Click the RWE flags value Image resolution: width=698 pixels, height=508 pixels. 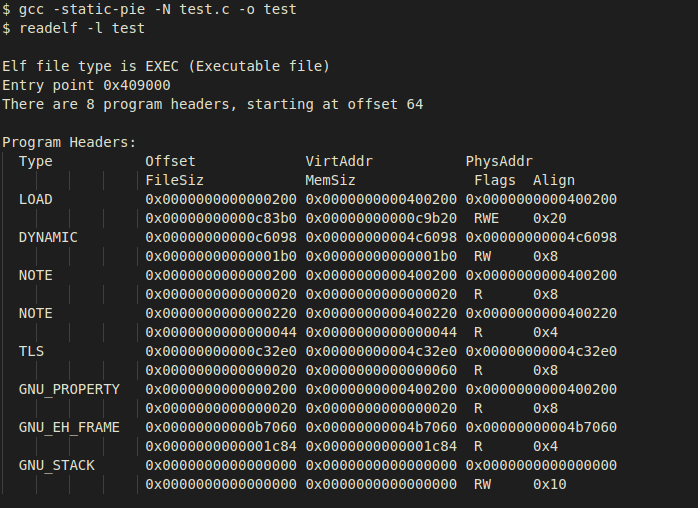pos(487,218)
